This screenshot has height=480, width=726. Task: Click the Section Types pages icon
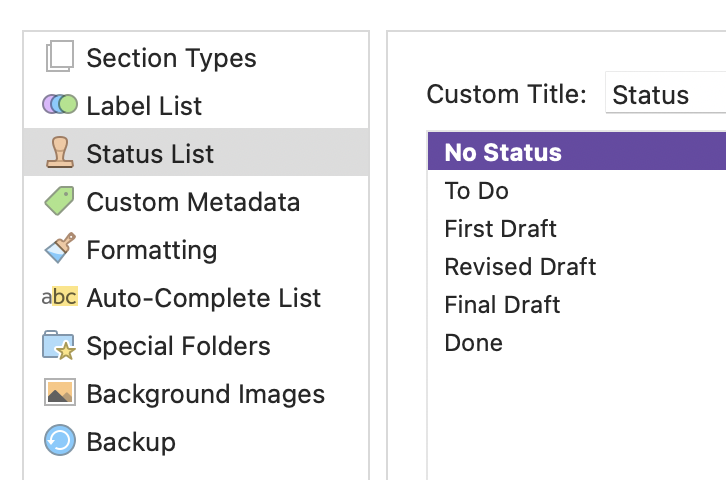(60, 56)
